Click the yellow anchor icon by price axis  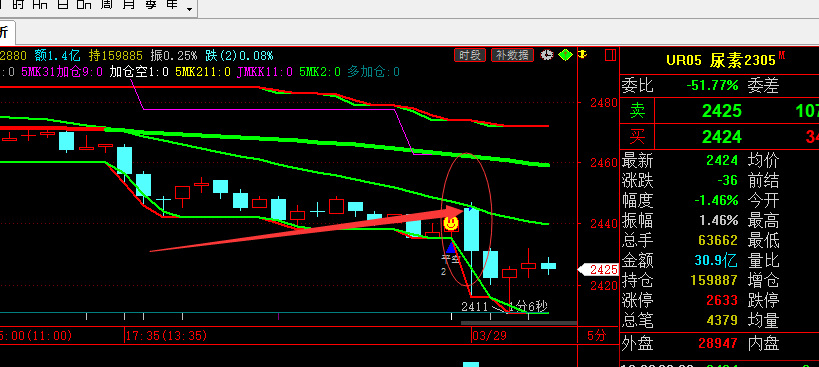pyautogui.click(x=583, y=54)
